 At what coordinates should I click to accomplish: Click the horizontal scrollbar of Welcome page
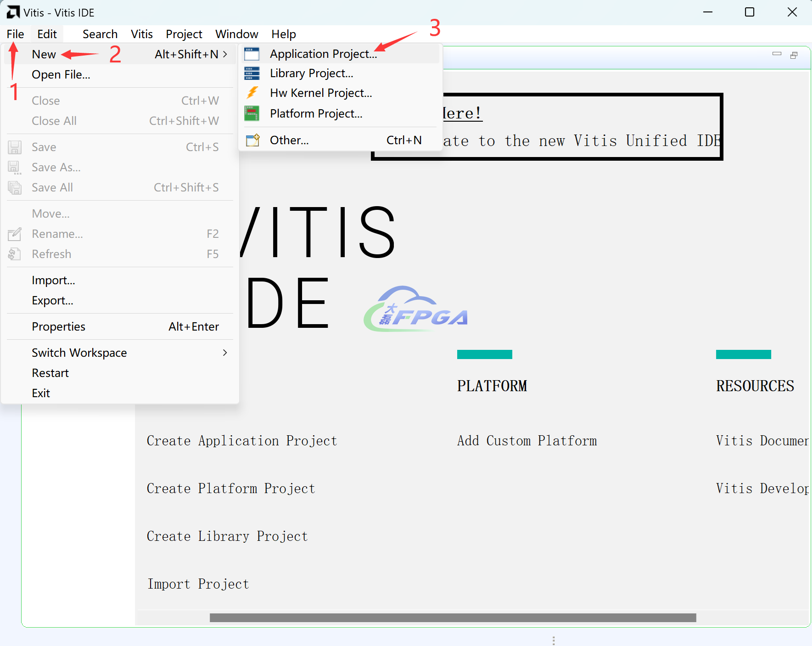pos(453,618)
